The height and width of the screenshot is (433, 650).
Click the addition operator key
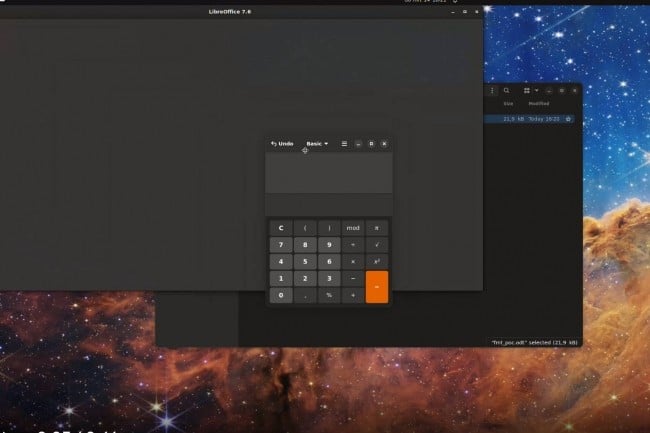tap(353, 295)
